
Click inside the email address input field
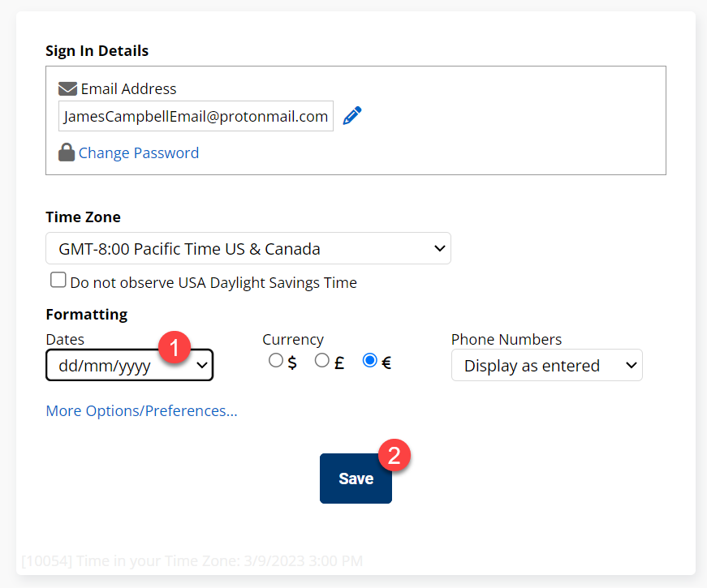point(195,116)
